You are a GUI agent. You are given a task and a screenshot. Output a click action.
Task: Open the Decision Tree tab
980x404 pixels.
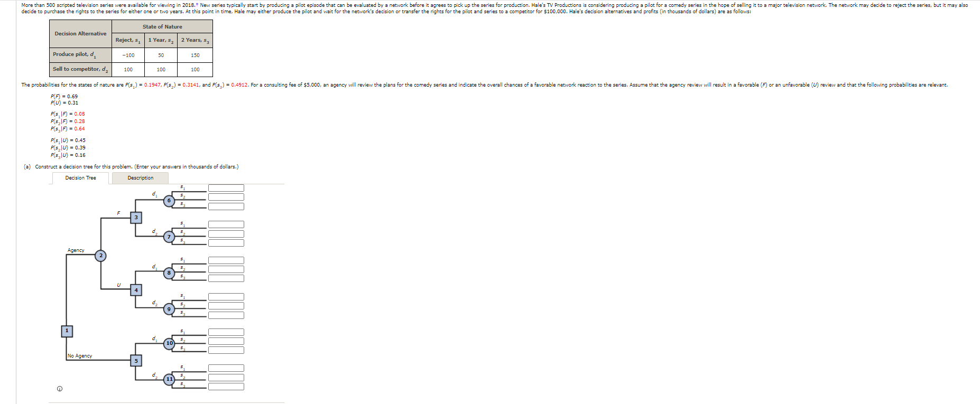[x=80, y=178]
